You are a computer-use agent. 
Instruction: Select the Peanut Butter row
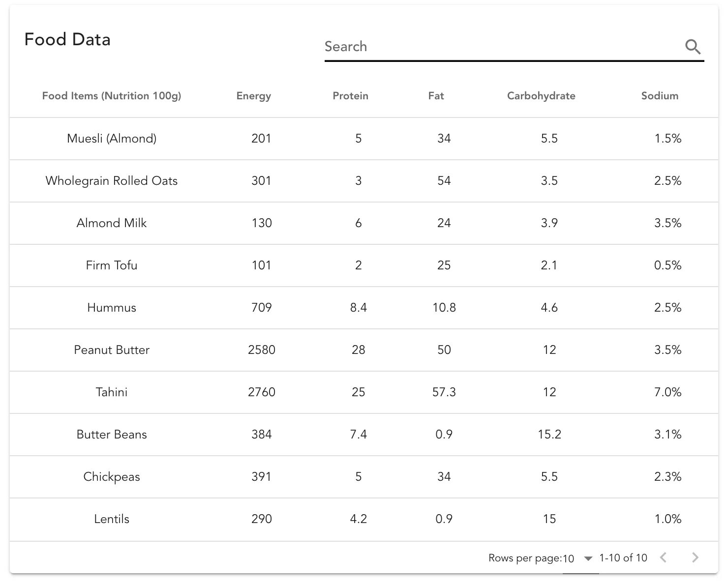pos(112,350)
